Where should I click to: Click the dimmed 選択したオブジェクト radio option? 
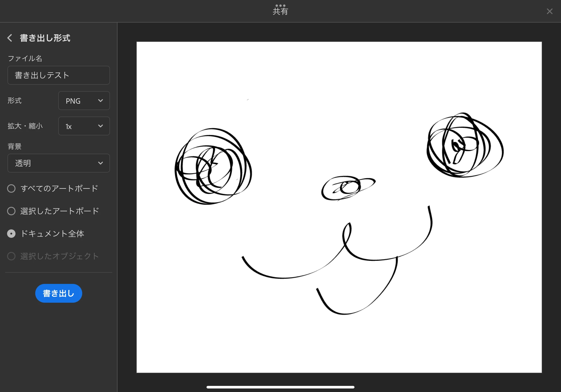11,256
